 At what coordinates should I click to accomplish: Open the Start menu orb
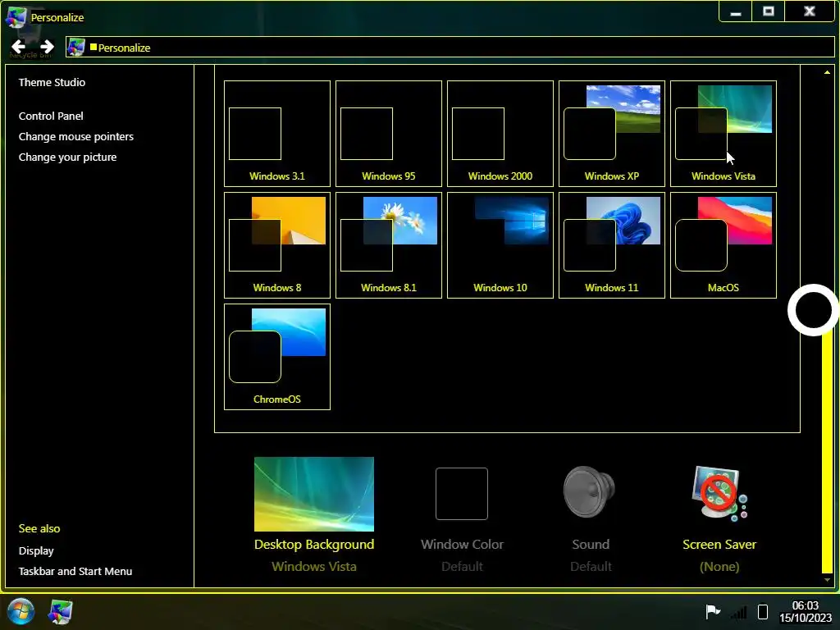coord(21,611)
